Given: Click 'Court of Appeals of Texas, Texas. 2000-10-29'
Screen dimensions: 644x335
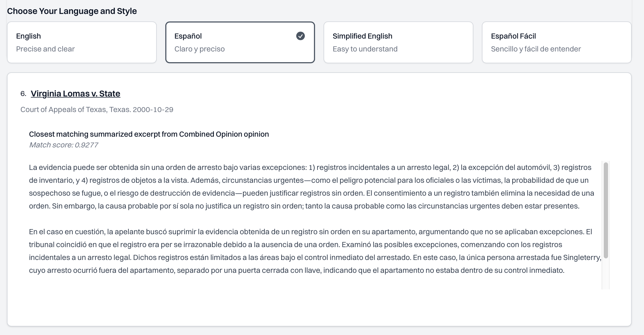Looking at the screenshot, I should pos(97,110).
